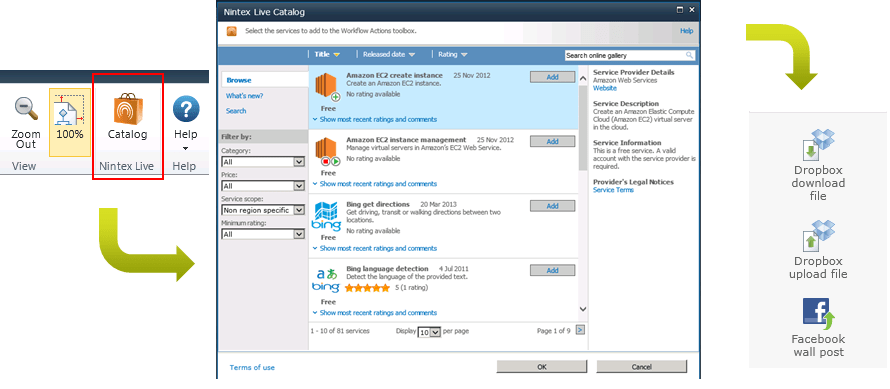Click the Bing get directions title
Screen dimensions: 890x389
coord(377,204)
